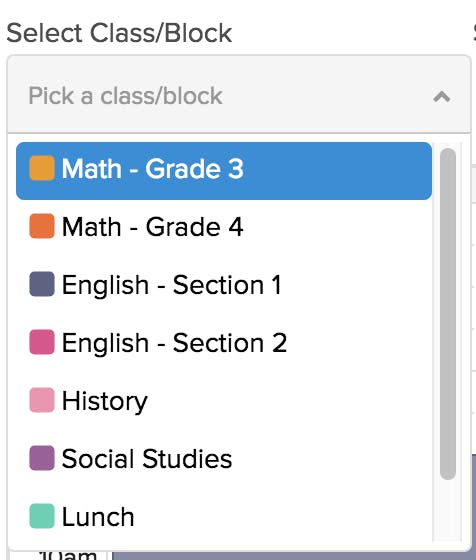This screenshot has height=560, width=476.
Task: Select the Math - Grade 3 option
Action: [x=224, y=171]
